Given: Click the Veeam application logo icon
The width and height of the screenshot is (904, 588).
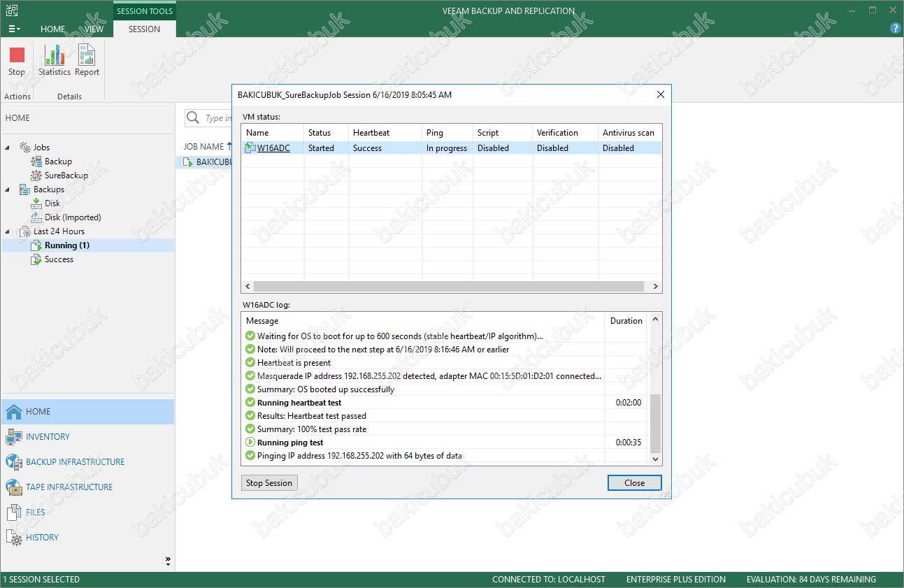Looking at the screenshot, I should point(11,10).
